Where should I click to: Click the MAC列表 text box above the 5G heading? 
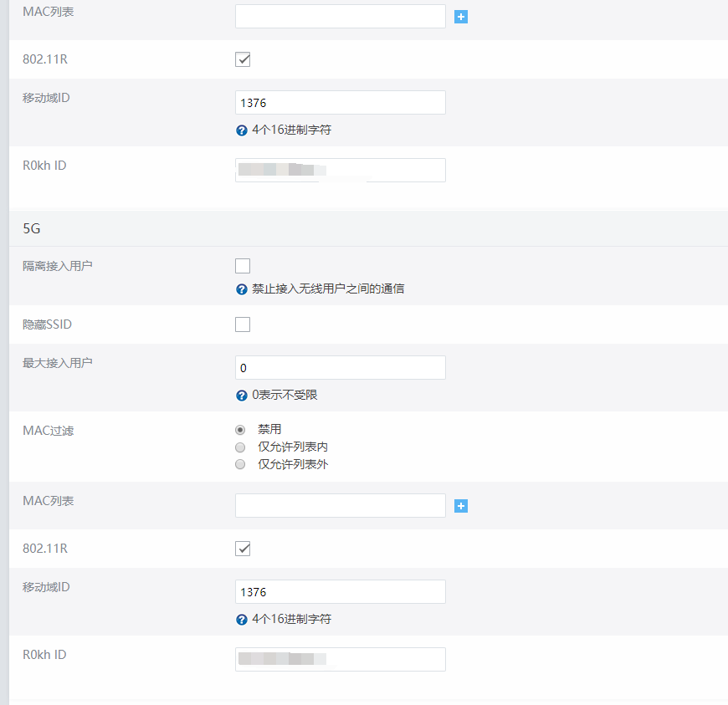pyautogui.click(x=340, y=16)
